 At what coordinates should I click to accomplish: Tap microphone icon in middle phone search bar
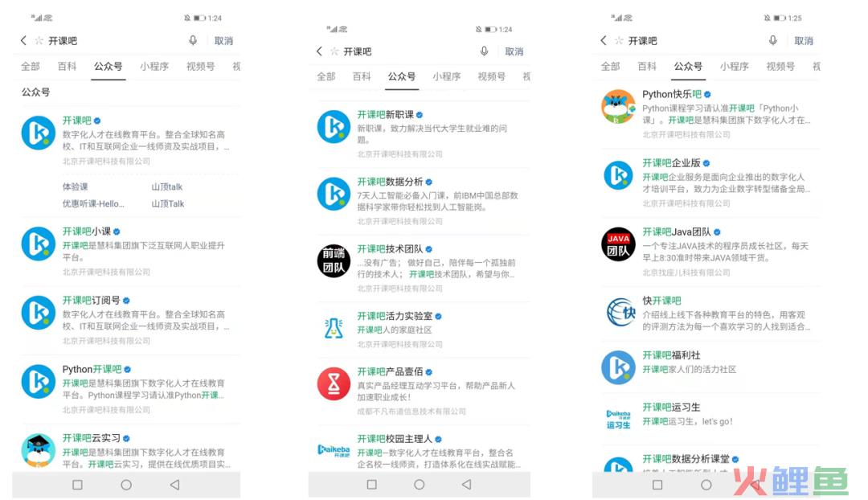coord(484,51)
